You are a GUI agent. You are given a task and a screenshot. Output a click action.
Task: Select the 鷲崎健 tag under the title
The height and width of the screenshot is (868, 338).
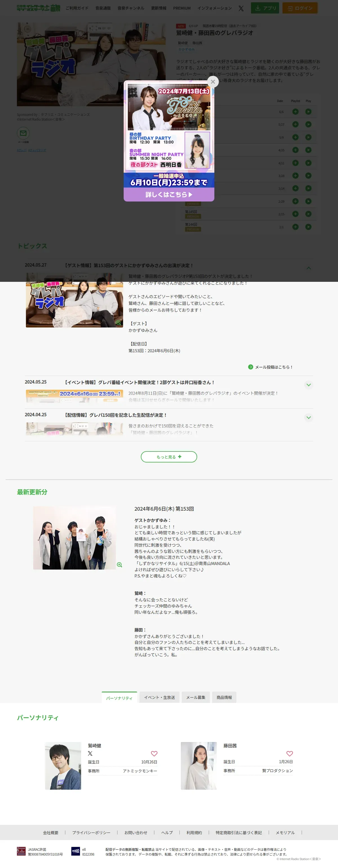click(183, 43)
